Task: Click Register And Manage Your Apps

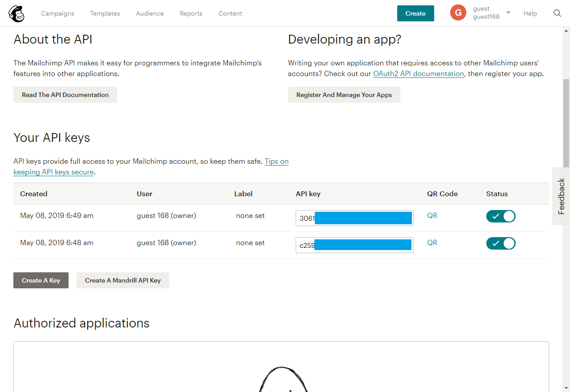Action: pyautogui.click(x=344, y=95)
